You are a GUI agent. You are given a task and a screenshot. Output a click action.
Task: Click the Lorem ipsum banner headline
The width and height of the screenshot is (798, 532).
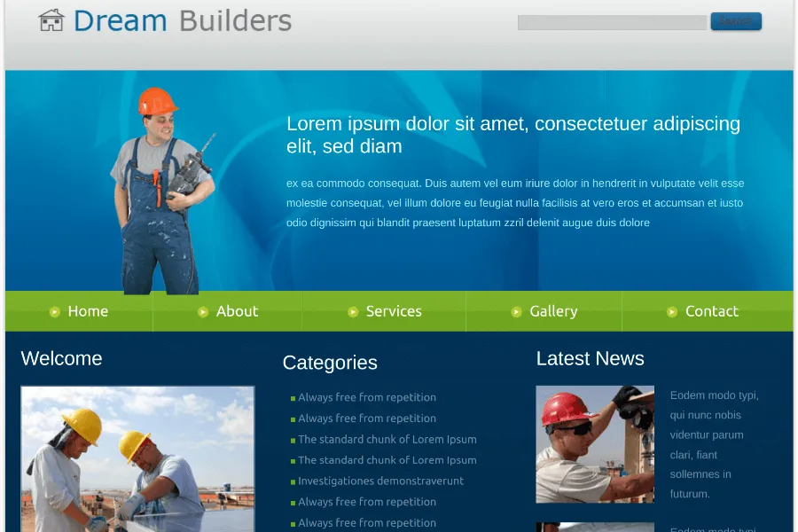click(x=512, y=135)
